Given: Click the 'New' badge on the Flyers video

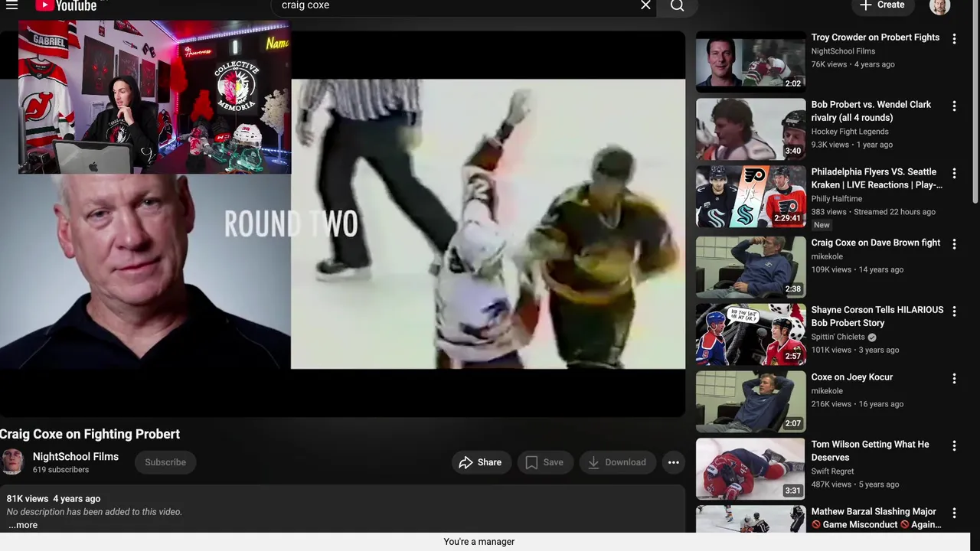Looking at the screenshot, I should (x=822, y=225).
